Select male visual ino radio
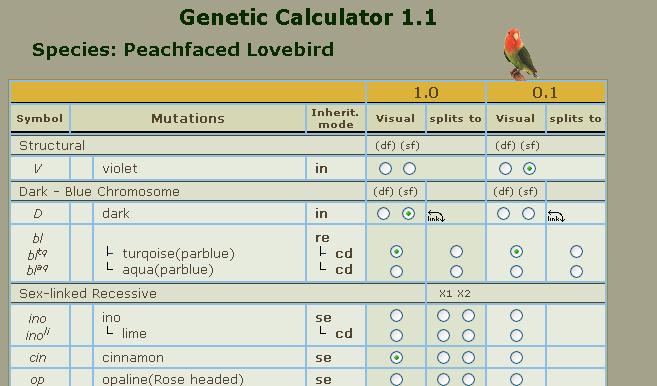 [x=396, y=316]
